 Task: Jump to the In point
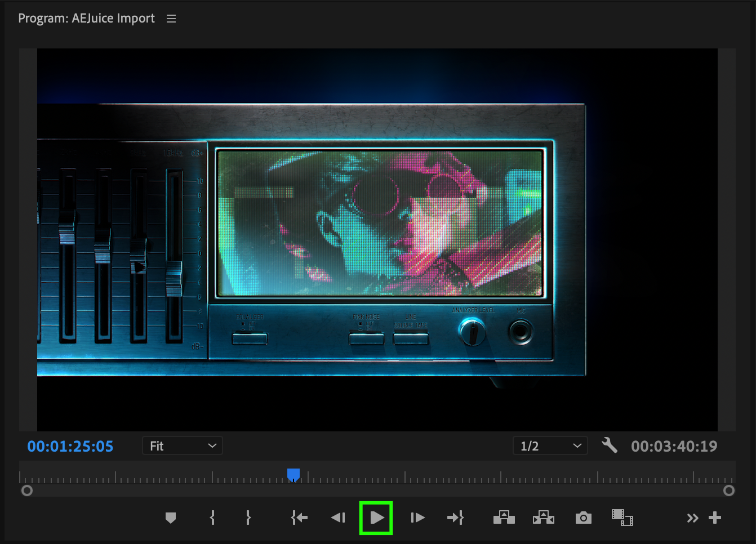[x=299, y=518]
